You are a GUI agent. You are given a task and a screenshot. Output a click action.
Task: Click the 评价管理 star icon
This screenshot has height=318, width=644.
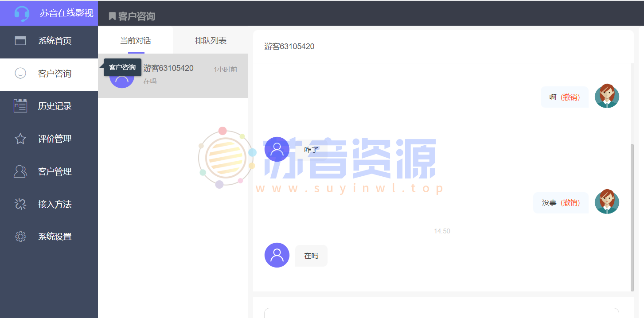click(x=20, y=139)
